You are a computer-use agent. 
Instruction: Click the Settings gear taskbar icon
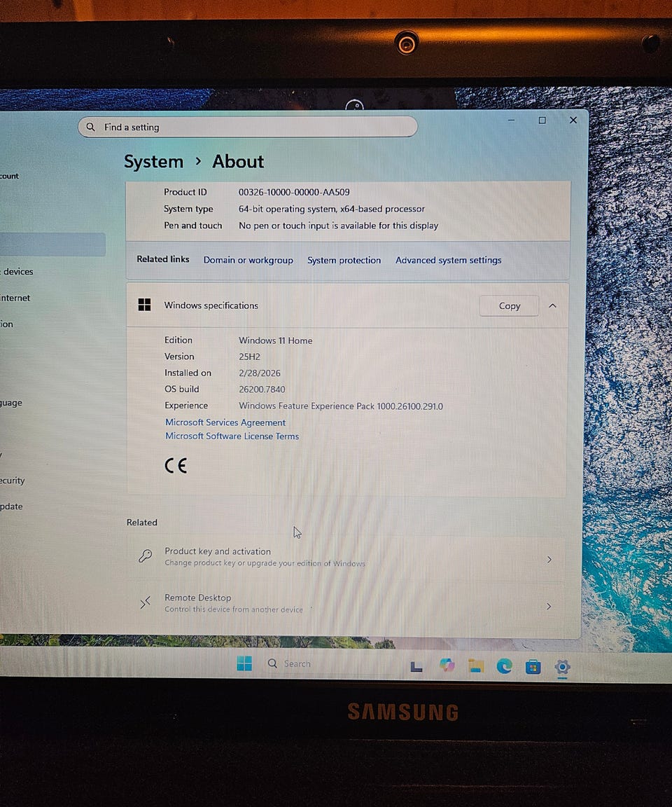pos(563,667)
